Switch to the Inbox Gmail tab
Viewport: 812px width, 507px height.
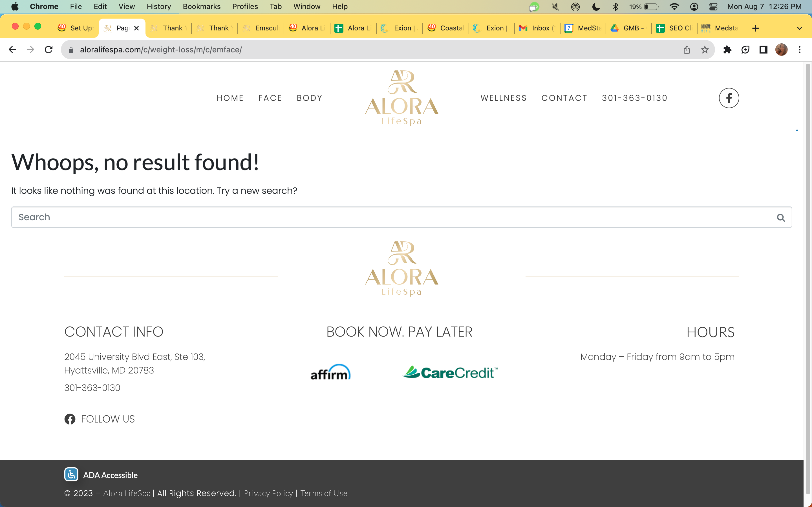(537, 28)
